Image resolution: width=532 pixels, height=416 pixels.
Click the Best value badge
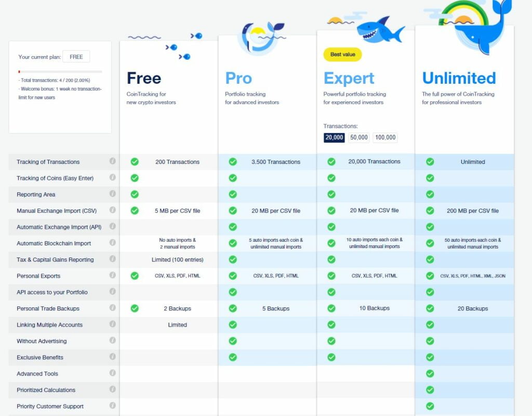tap(343, 54)
